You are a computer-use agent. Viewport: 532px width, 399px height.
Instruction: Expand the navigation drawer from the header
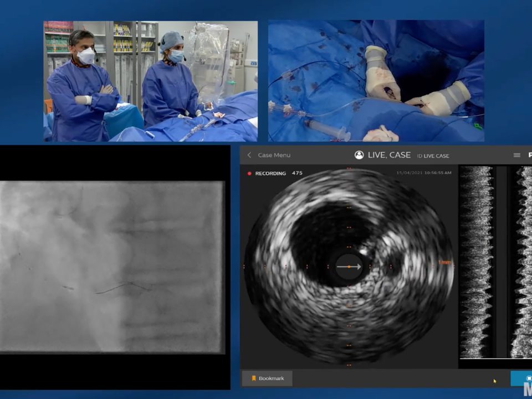(516, 155)
